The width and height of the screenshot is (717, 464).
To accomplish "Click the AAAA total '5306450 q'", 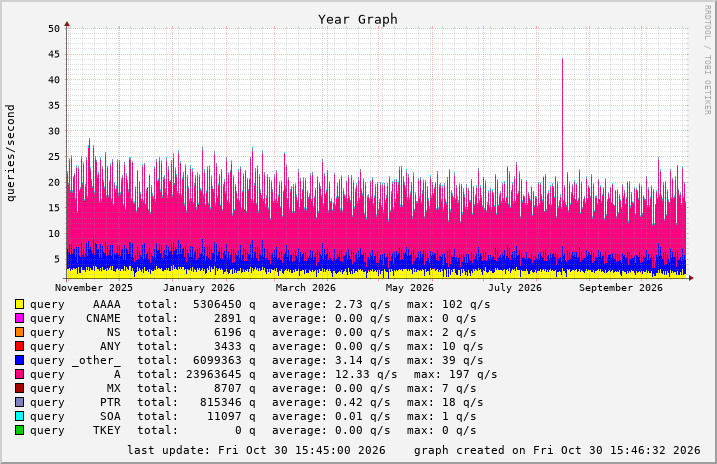I will 224,304.
